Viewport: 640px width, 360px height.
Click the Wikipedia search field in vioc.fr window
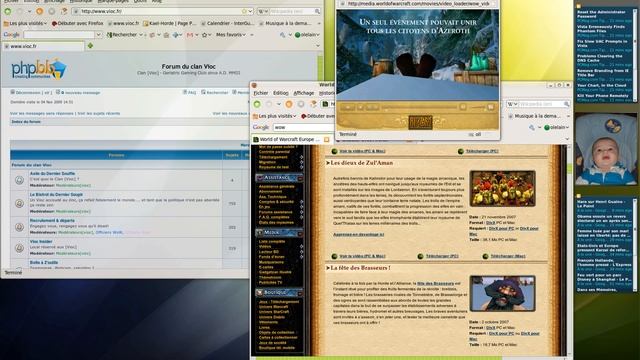tap(292, 11)
